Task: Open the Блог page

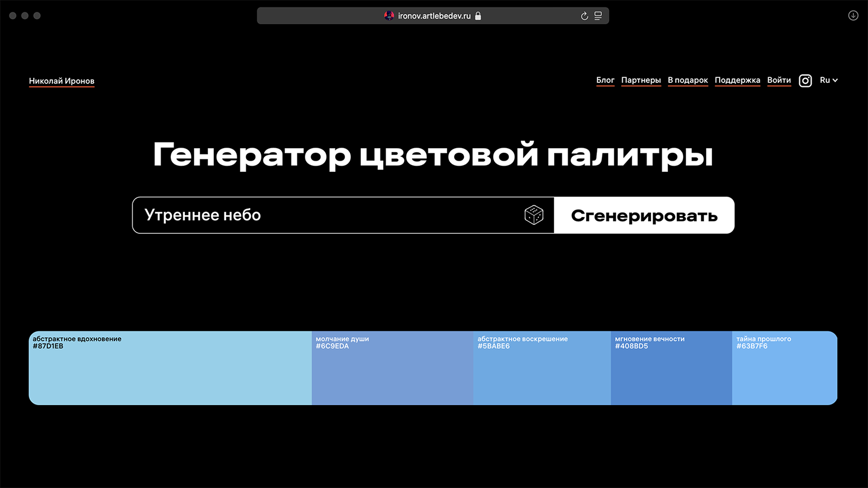Action: point(605,80)
